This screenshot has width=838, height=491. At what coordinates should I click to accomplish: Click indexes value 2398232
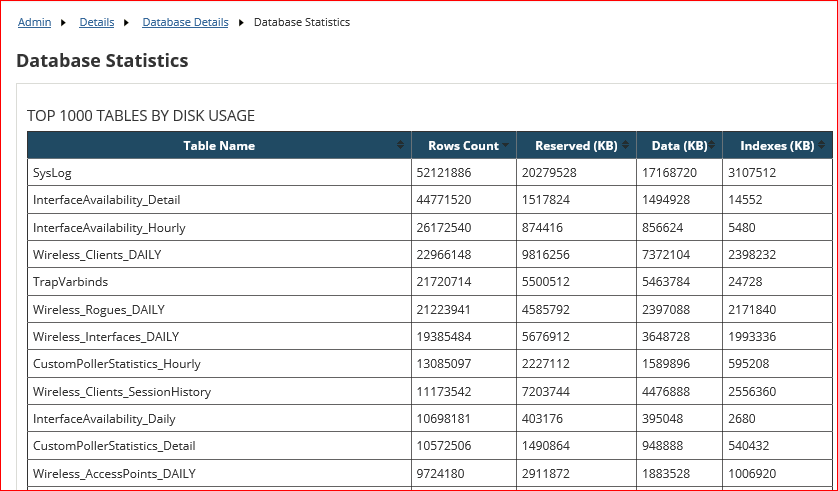coord(752,255)
